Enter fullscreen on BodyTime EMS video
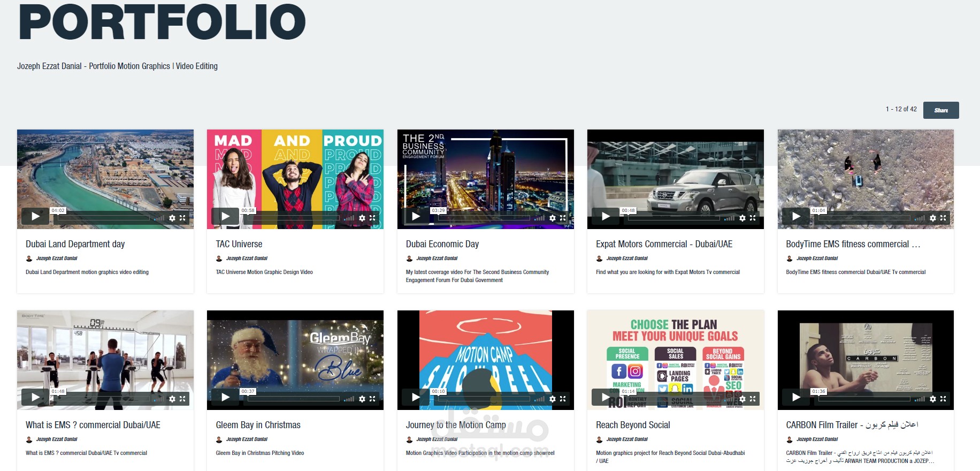The image size is (980, 471). pyautogui.click(x=943, y=218)
